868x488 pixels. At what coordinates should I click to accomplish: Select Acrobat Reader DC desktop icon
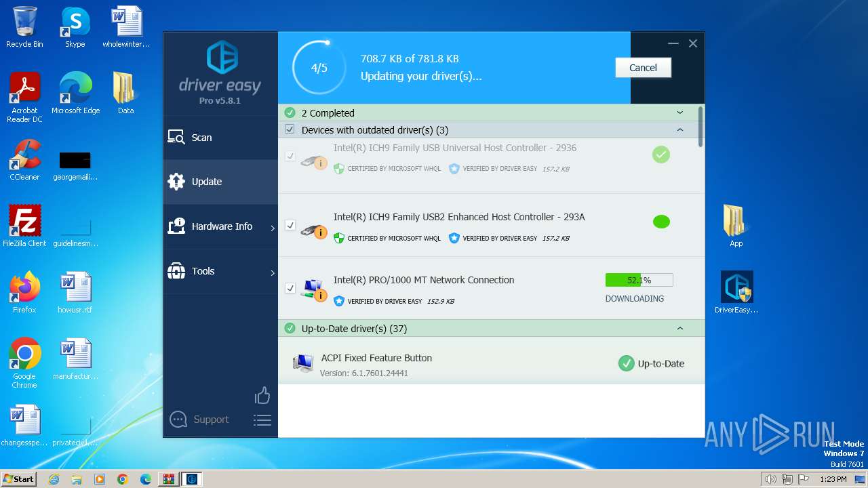24,98
